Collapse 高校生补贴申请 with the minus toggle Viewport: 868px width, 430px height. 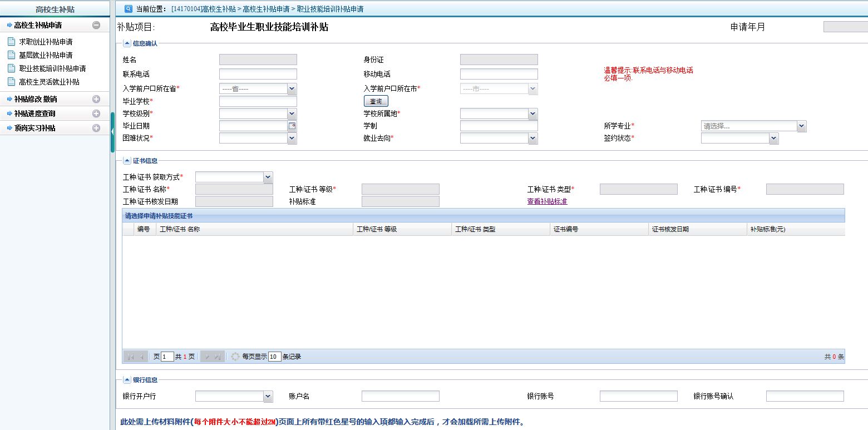coord(96,24)
